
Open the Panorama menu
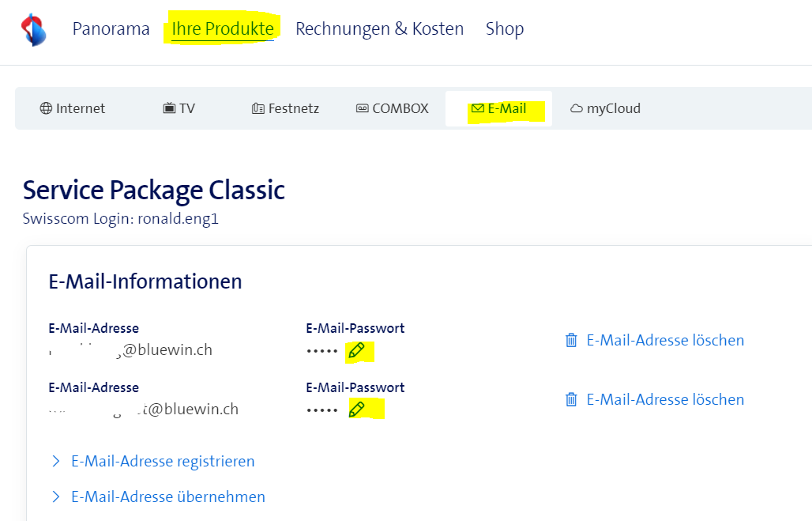[111, 29]
